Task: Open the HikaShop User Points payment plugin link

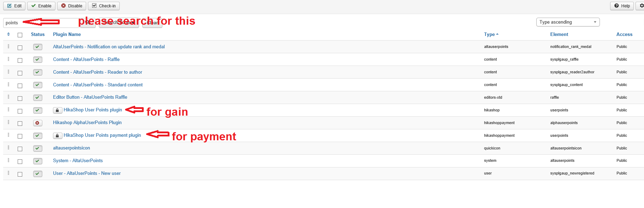Action: (102, 135)
